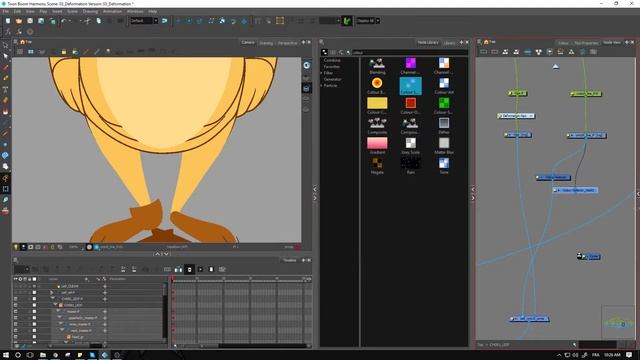Click the Undo arrow icon

[64, 21]
